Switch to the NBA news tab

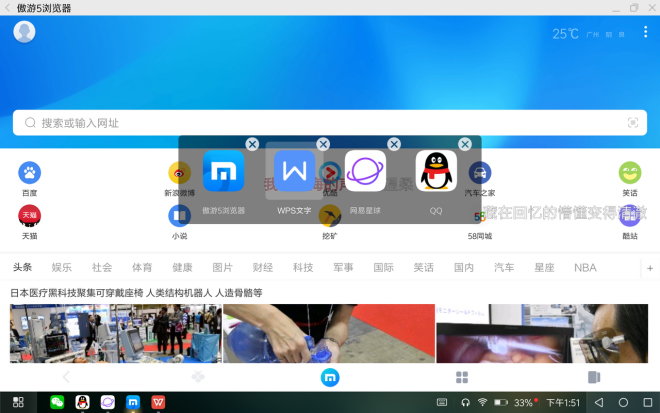(x=585, y=267)
